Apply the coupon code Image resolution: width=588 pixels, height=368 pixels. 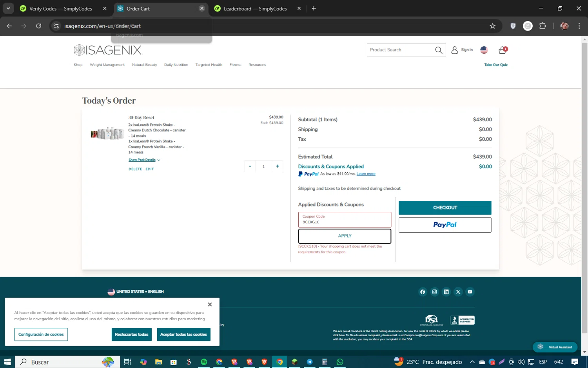click(345, 236)
